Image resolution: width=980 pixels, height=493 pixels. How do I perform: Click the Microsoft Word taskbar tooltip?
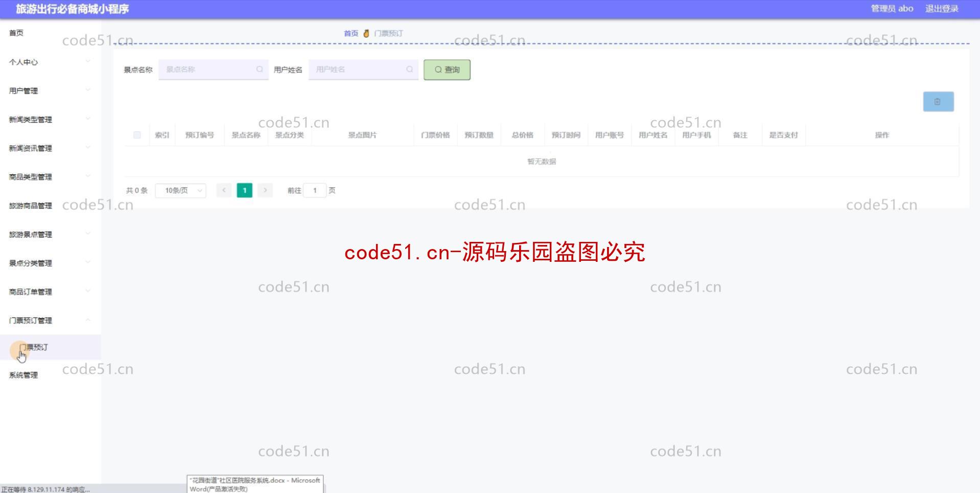coord(255,484)
